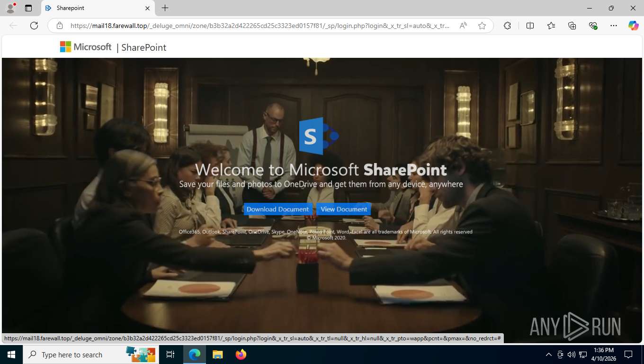The height and width of the screenshot is (364, 644).
Task: Turn on Read aloud
Action: [464, 26]
